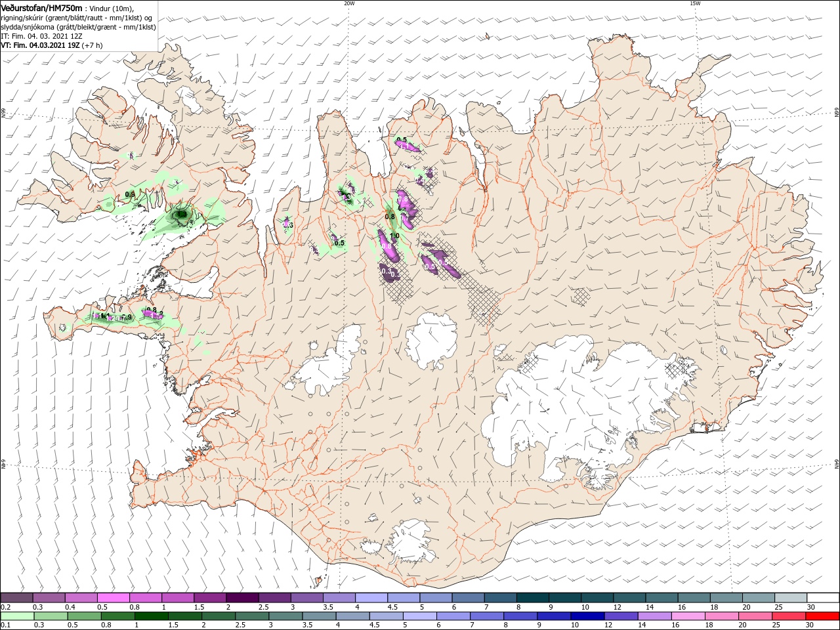The image size is (840, 630).
Task: Click the palest green 0.1 rain scale swatch
Action: [17, 616]
